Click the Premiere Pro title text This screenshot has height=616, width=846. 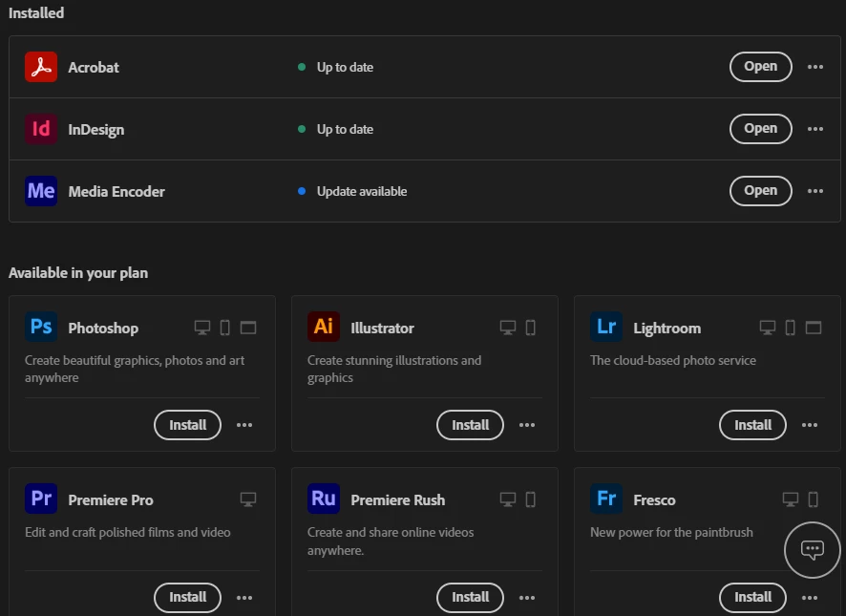click(111, 499)
